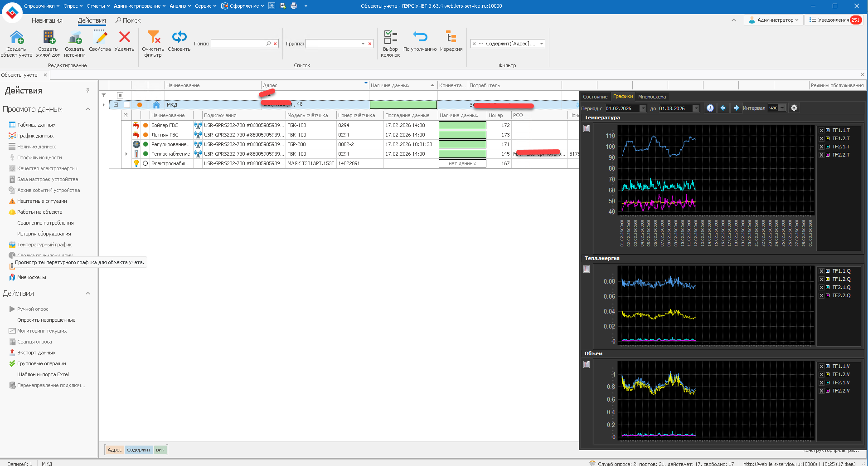The height and width of the screenshot is (466, 868).
Task: Toggle TF1.1.T series checkbox
Action: click(x=821, y=131)
